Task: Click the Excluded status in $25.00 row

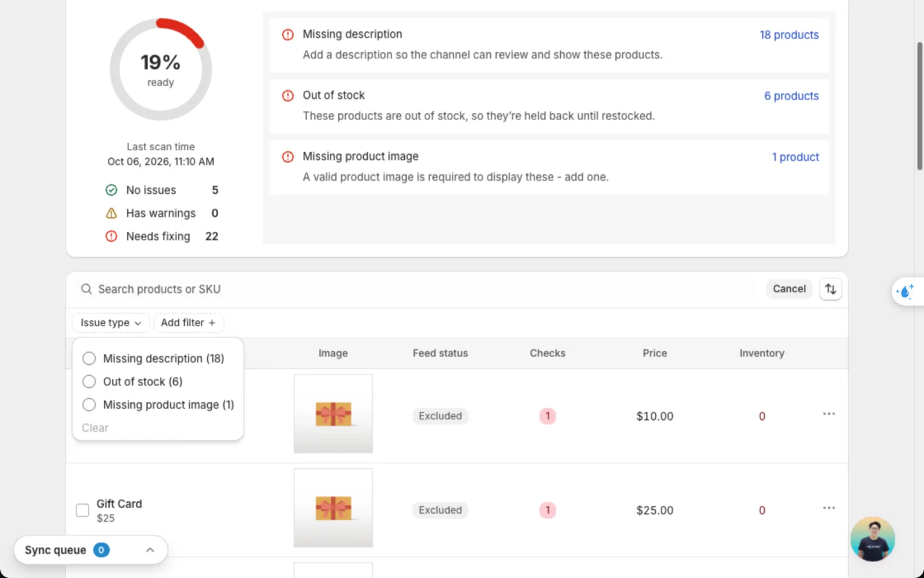Action: click(x=440, y=510)
